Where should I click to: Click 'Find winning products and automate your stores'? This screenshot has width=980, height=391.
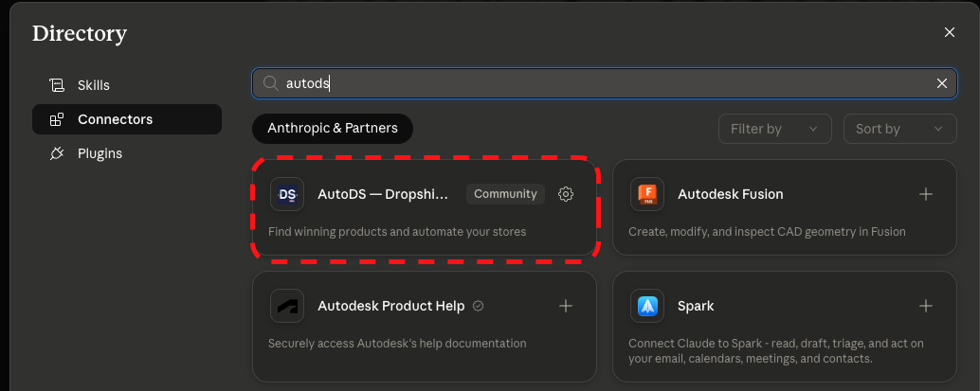coord(397,232)
